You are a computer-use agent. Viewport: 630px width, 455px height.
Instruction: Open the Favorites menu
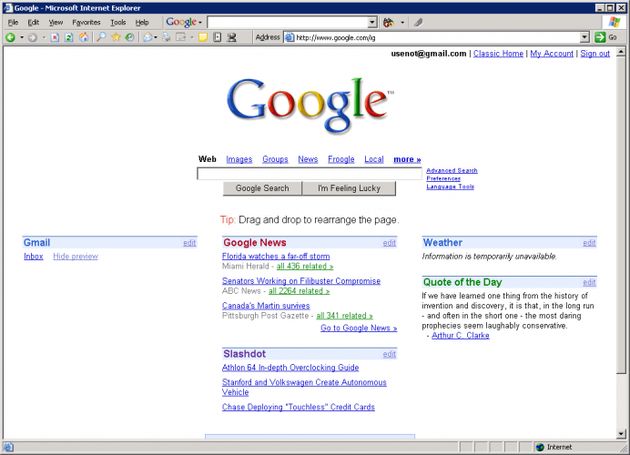pos(86,23)
